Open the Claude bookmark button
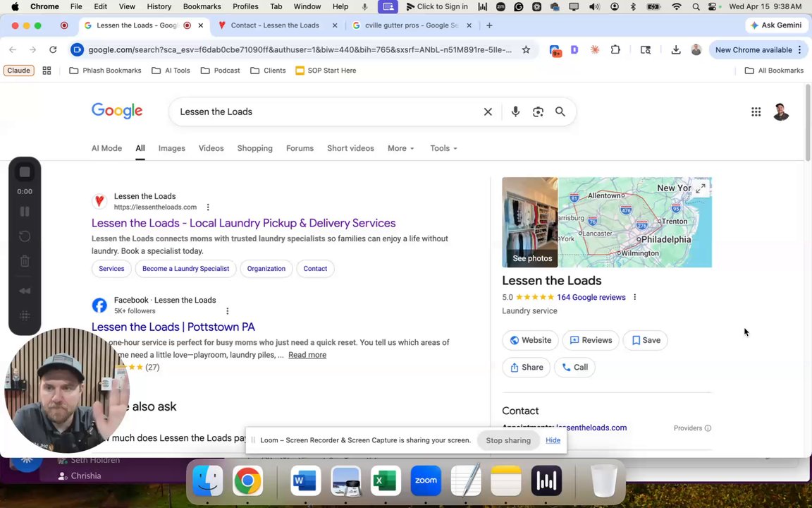 [18, 71]
